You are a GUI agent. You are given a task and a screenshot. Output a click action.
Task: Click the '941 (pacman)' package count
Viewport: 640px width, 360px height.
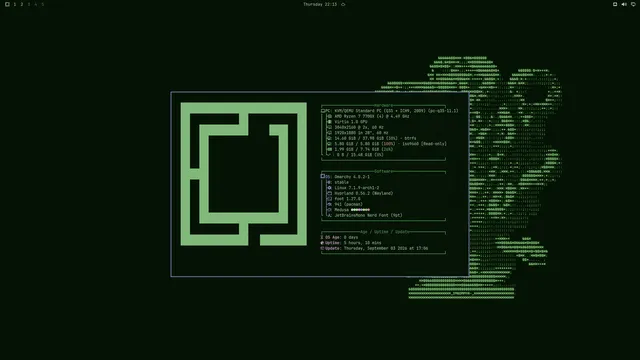point(348,204)
